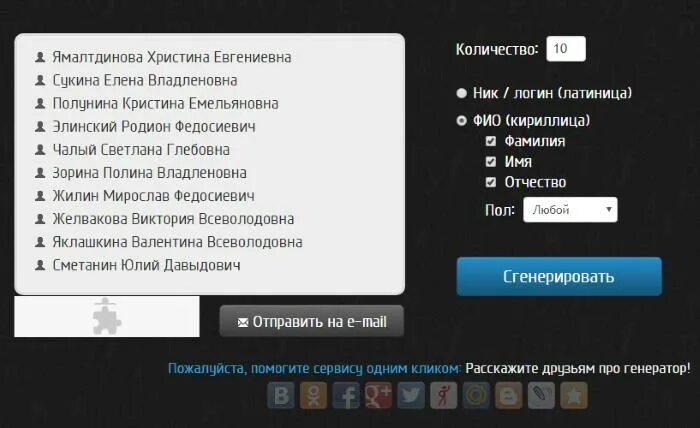Select the name Желвакова Виктория Всеволодовна

point(173,219)
